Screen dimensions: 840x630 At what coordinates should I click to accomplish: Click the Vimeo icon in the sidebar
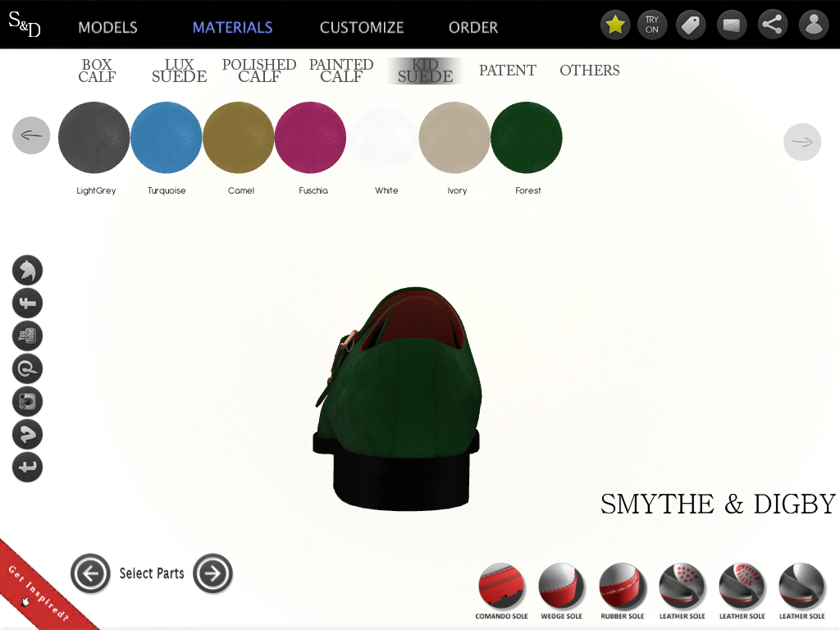tap(27, 434)
